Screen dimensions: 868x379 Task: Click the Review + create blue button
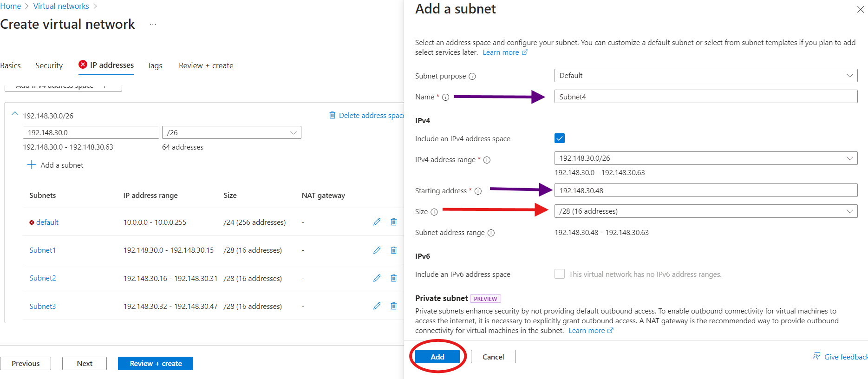(156, 363)
